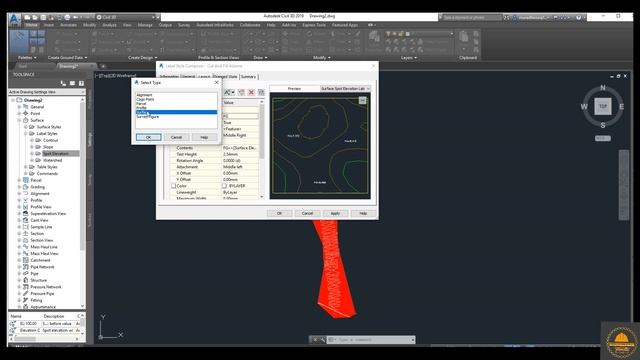The width and height of the screenshot is (640, 360).
Task: Expand the Layers panel dropdown
Action: pyautogui.click(x=409, y=58)
